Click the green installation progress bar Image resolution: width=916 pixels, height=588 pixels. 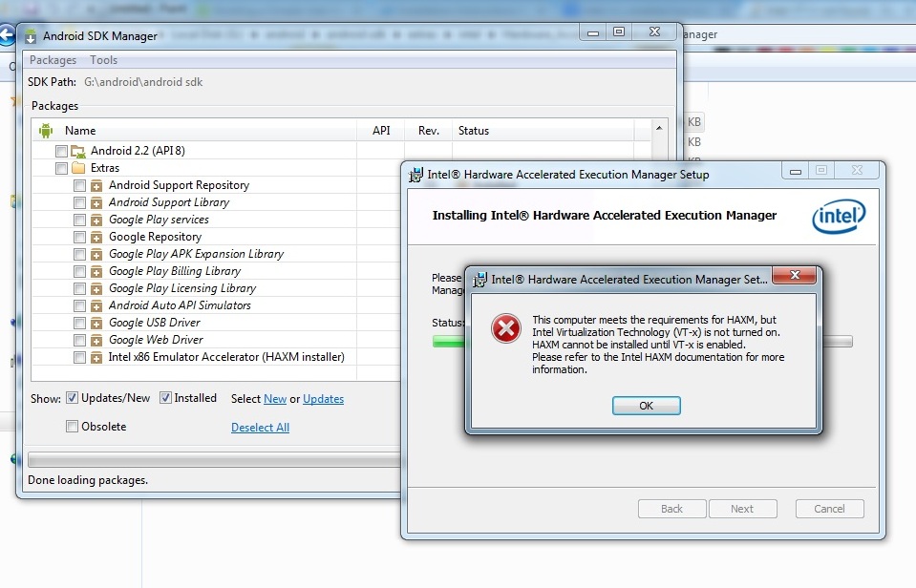(448, 342)
